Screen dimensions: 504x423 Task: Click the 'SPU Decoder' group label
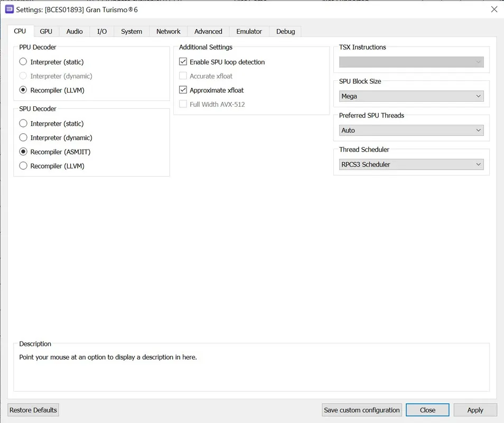tap(38, 109)
